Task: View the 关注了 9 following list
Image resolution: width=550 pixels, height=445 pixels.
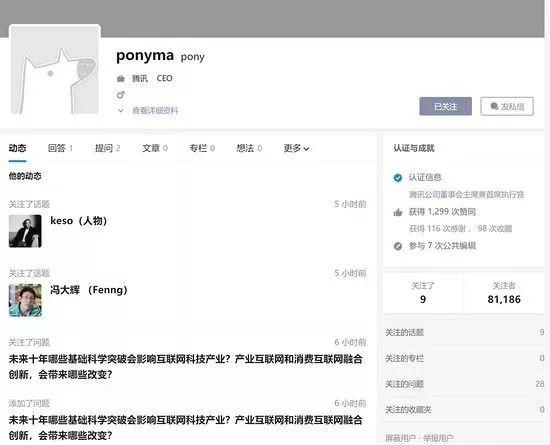Action: [423, 292]
